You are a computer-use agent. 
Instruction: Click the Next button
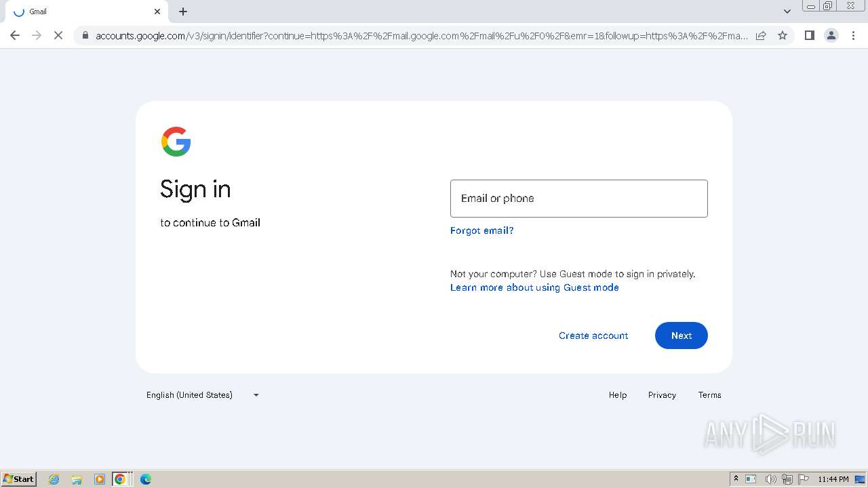click(682, 335)
